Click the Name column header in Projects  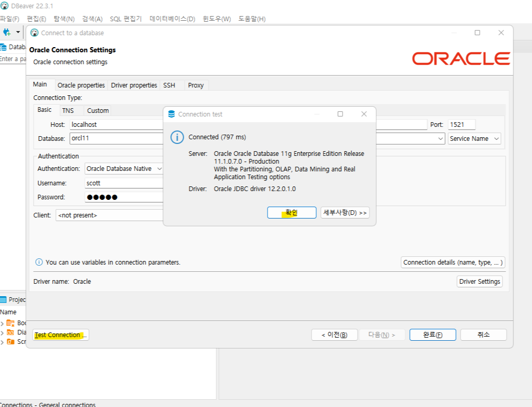(8, 312)
